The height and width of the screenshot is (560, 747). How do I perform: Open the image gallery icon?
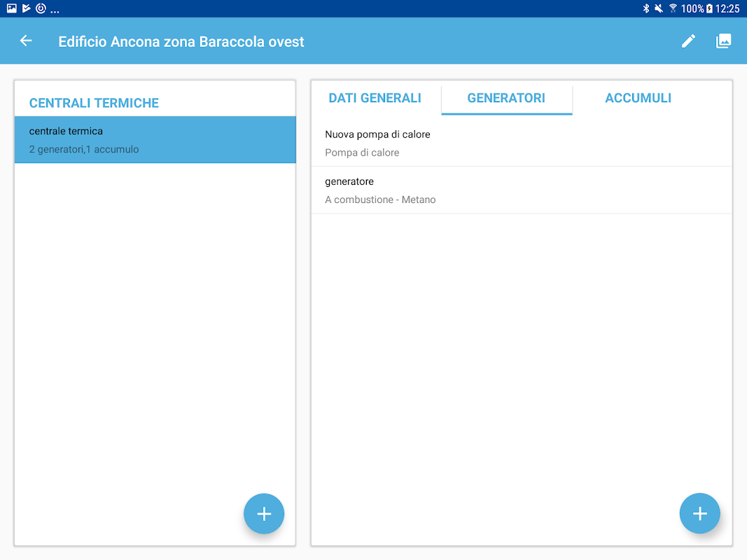point(723,41)
